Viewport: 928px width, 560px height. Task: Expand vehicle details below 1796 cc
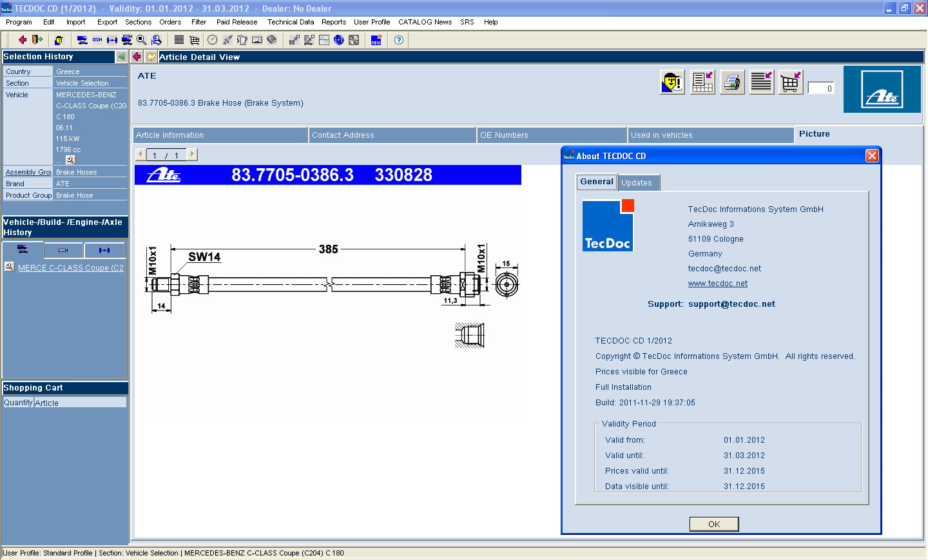tap(70, 160)
